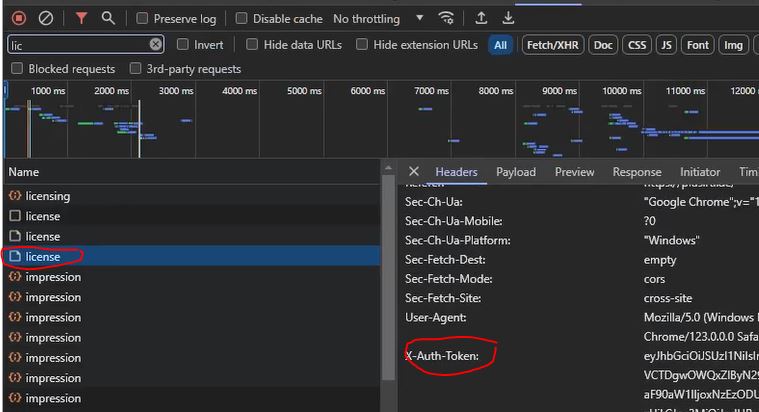The height and width of the screenshot is (412, 759).
Task: Select the first license request row
Action: pos(192,216)
